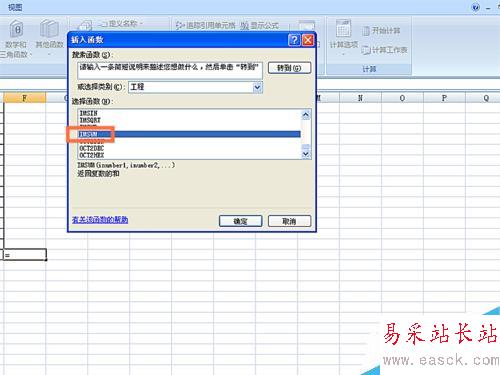Open Math and Trig functions icon
Viewport: 500px width, 375px height.
pyautogui.click(x=16, y=38)
